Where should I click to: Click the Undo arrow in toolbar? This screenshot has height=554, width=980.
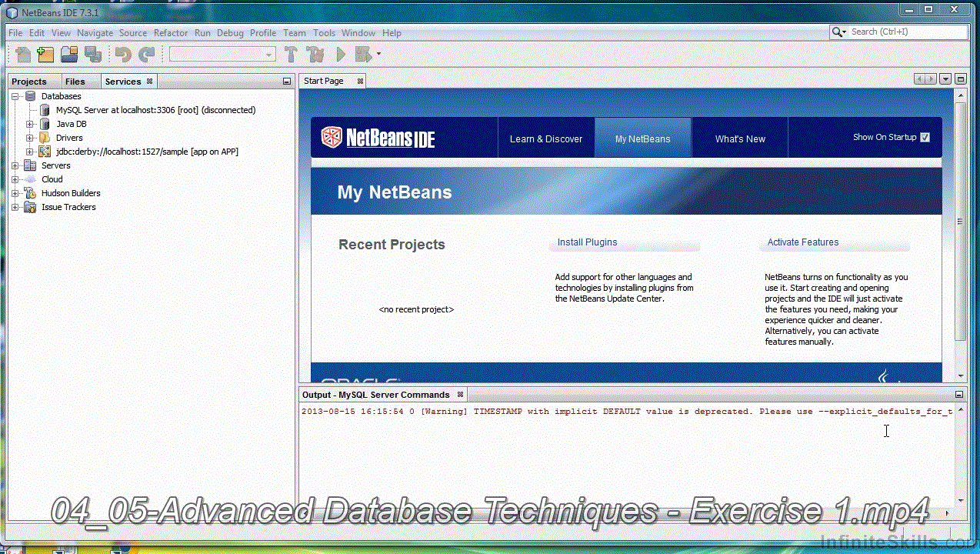pos(123,54)
